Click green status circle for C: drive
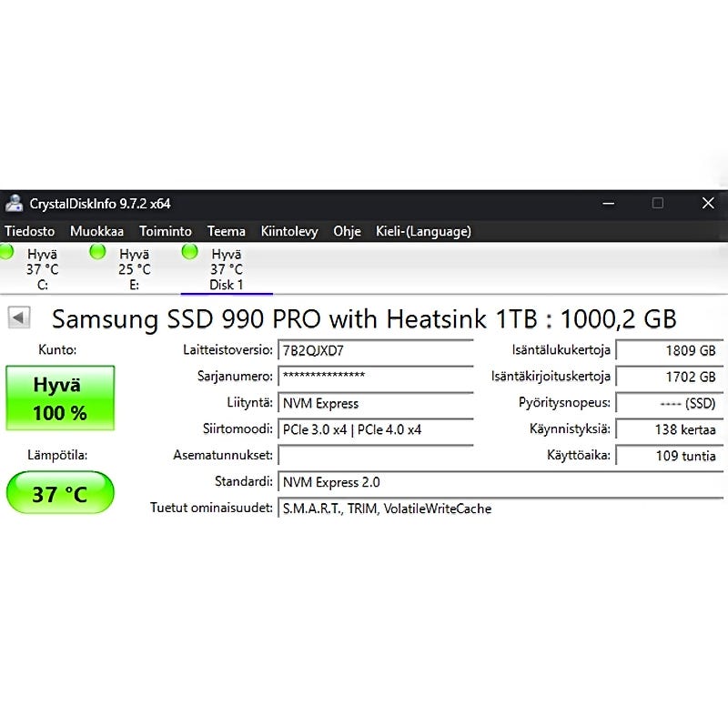 tap(5, 251)
